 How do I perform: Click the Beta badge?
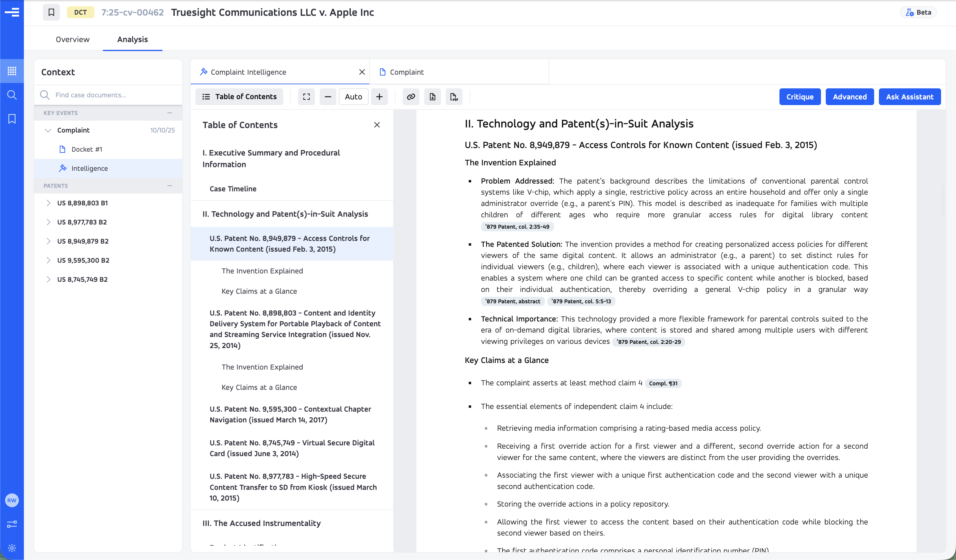click(x=918, y=12)
